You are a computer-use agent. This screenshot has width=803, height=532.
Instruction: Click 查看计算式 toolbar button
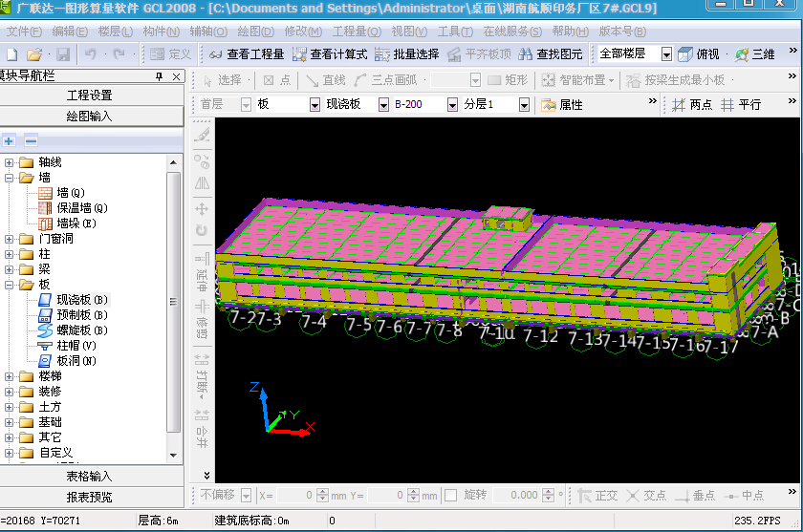pyautogui.click(x=330, y=54)
